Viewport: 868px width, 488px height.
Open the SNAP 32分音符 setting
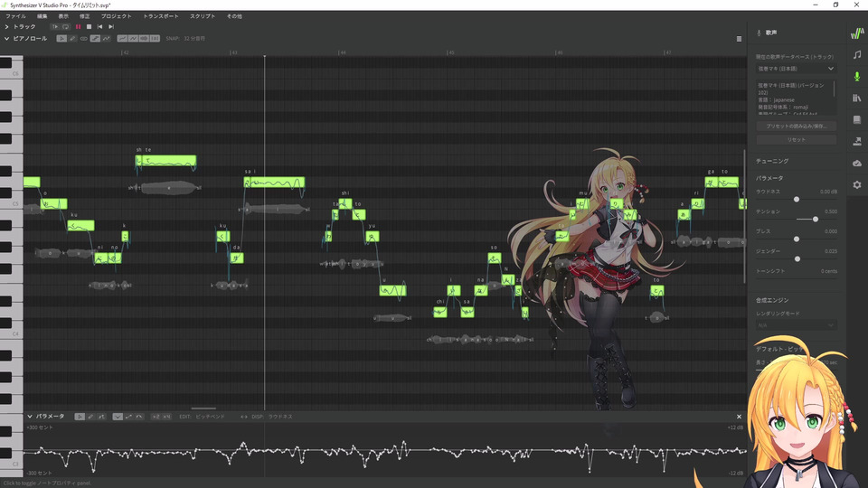tap(185, 39)
